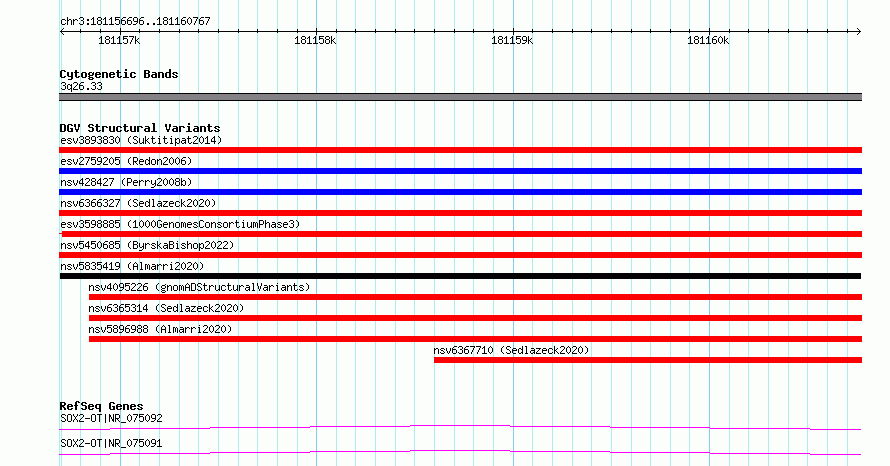Viewport: 890px width, 466px height.
Task: Click the magenta line of SOX2-OT|NR_075092
Action: click(x=460, y=427)
